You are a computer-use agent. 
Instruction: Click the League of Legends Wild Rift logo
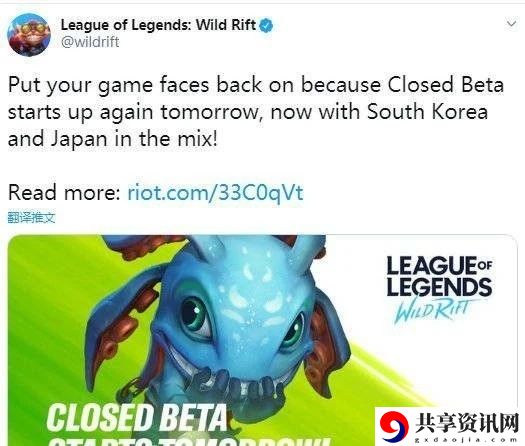[x=439, y=289]
